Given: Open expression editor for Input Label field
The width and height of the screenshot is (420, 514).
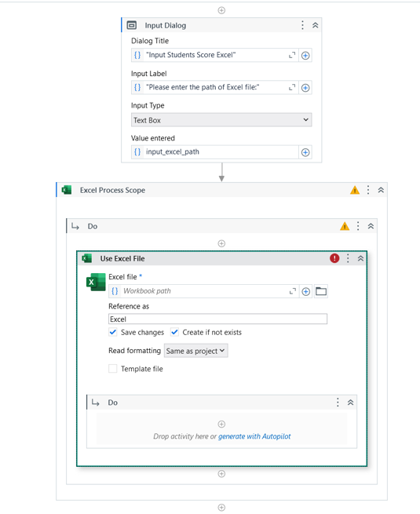Looking at the screenshot, I should [x=292, y=88].
